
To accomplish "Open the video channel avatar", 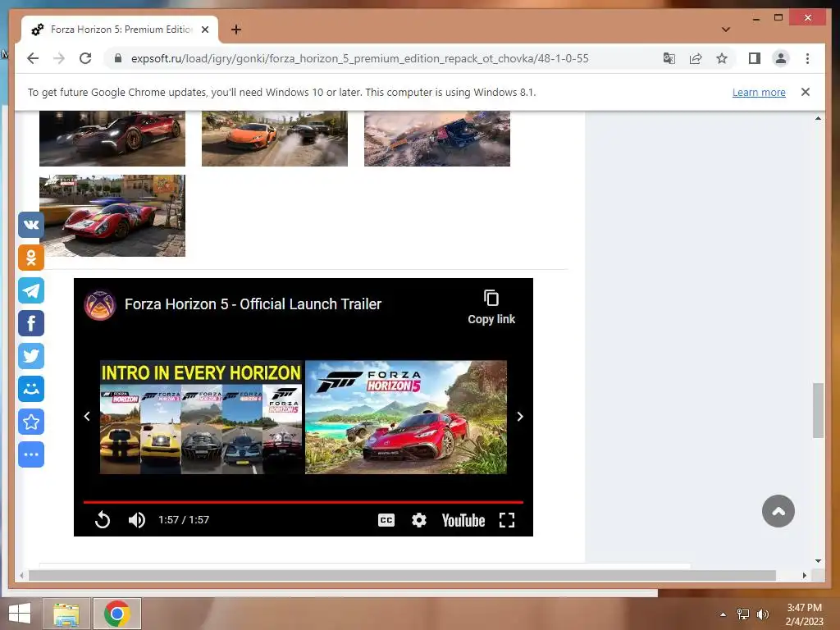I will [x=99, y=305].
